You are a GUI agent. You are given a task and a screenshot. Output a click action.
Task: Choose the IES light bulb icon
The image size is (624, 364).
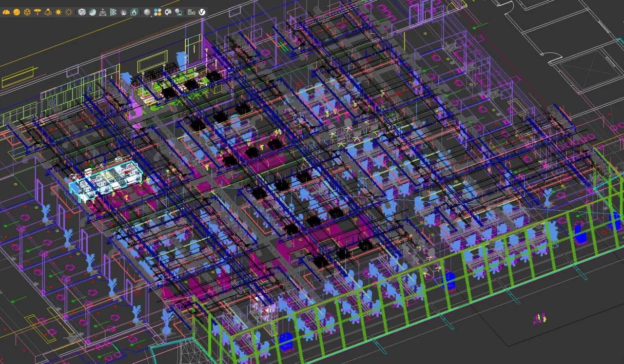(x=48, y=12)
